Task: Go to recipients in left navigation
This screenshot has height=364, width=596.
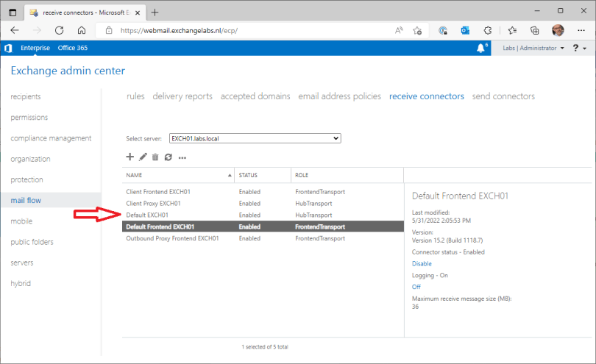Action: click(26, 96)
